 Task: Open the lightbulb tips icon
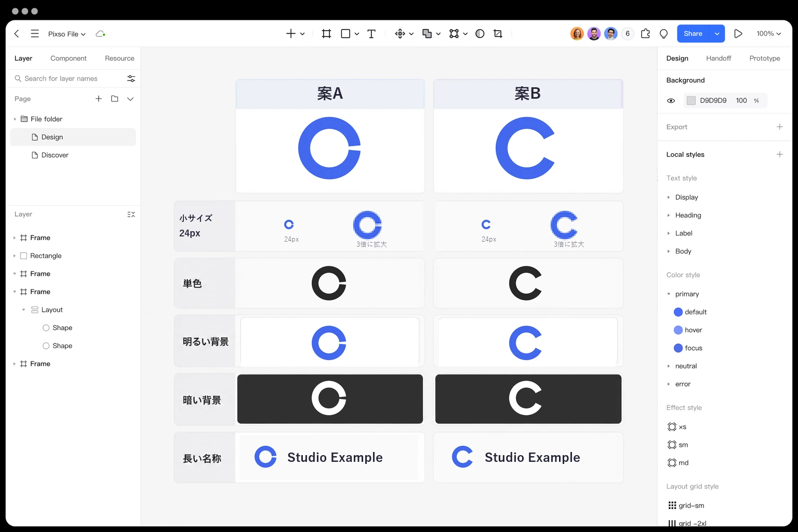pos(663,34)
